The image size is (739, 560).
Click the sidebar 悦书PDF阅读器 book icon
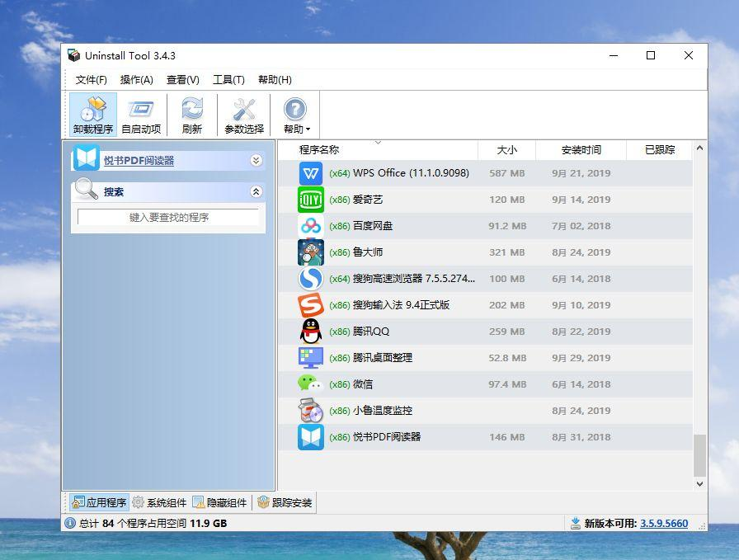pyautogui.click(x=86, y=158)
